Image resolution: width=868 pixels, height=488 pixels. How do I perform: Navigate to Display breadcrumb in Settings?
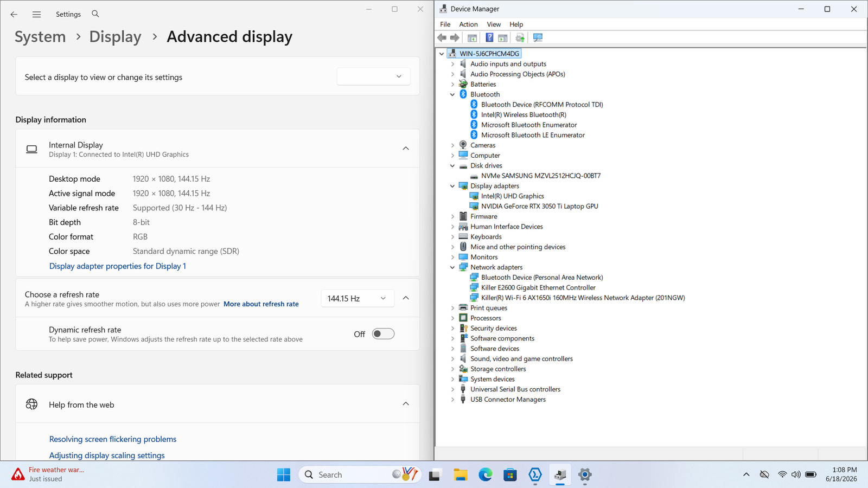click(x=115, y=37)
